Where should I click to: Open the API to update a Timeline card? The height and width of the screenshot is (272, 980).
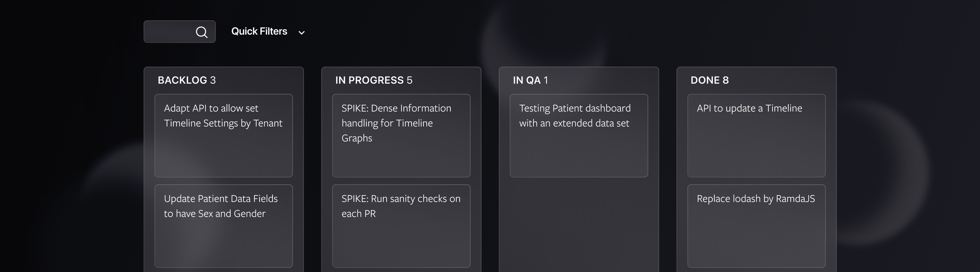[x=756, y=135]
